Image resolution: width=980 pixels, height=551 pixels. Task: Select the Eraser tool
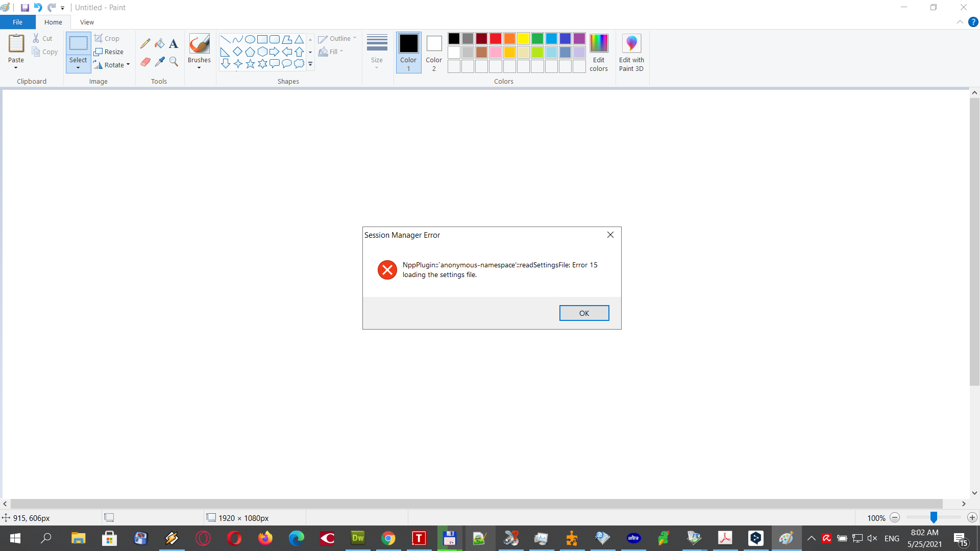pos(145,62)
